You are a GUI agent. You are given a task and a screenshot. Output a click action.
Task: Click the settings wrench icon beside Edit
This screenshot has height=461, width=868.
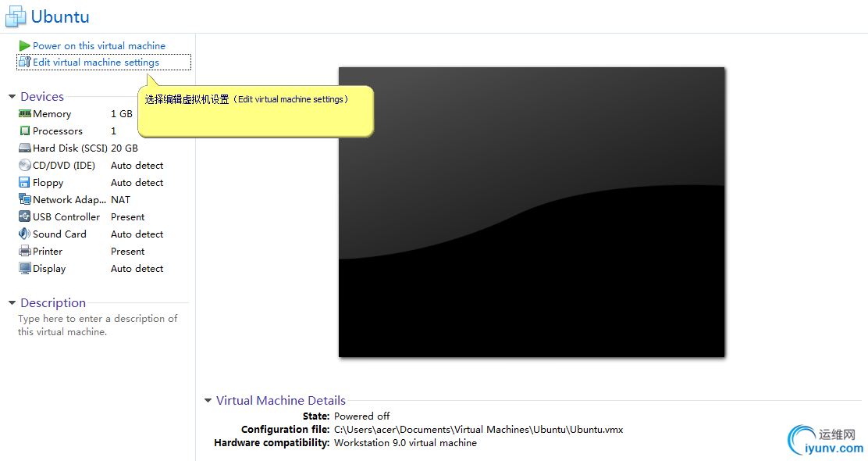[25, 62]
